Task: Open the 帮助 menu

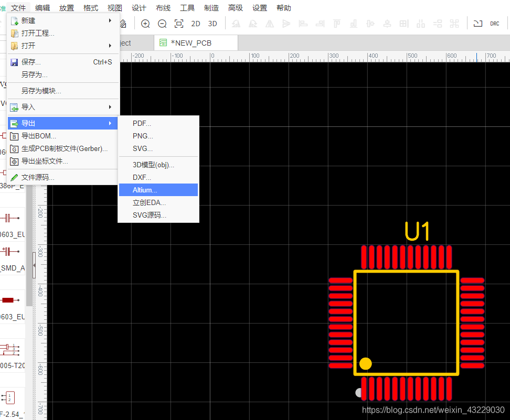Action: pyautogui.click(x=284, y=8)
